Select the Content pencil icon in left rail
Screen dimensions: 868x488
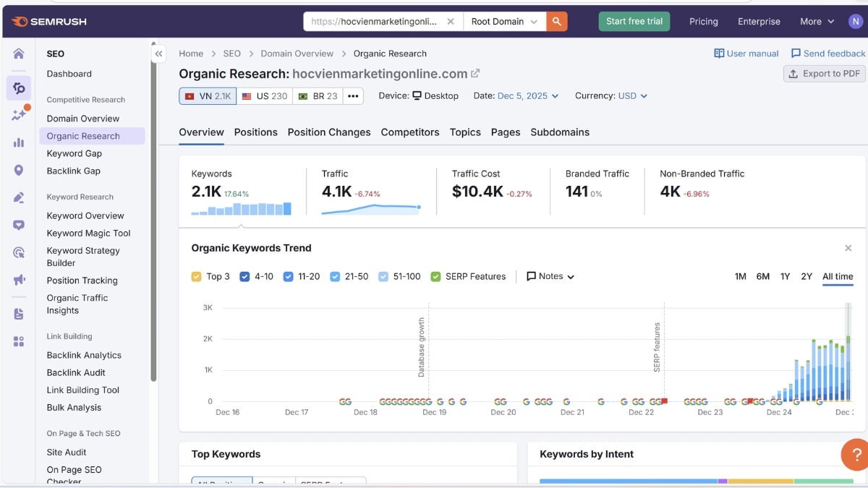coord(19,197)
